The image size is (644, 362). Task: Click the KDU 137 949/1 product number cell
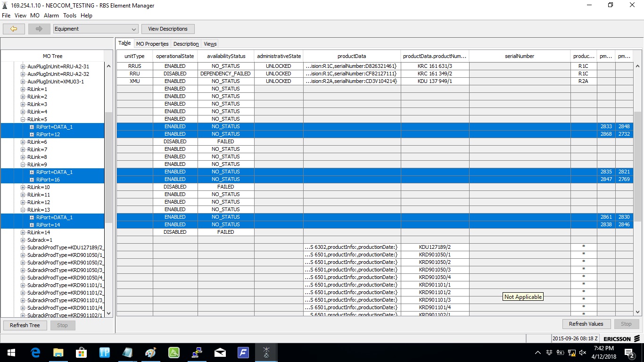(x=435, y=81)
